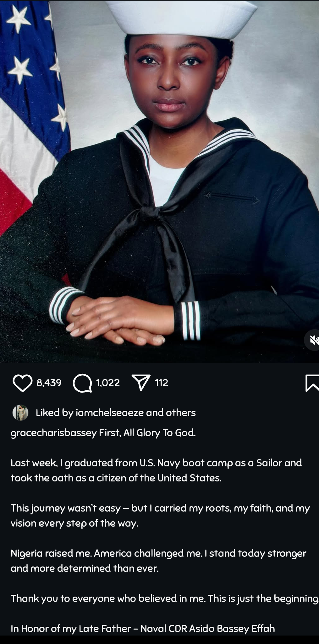Open gracecharisbassey profile from the caption
This screenshot has height=644, width=319.
click(54, 433)
